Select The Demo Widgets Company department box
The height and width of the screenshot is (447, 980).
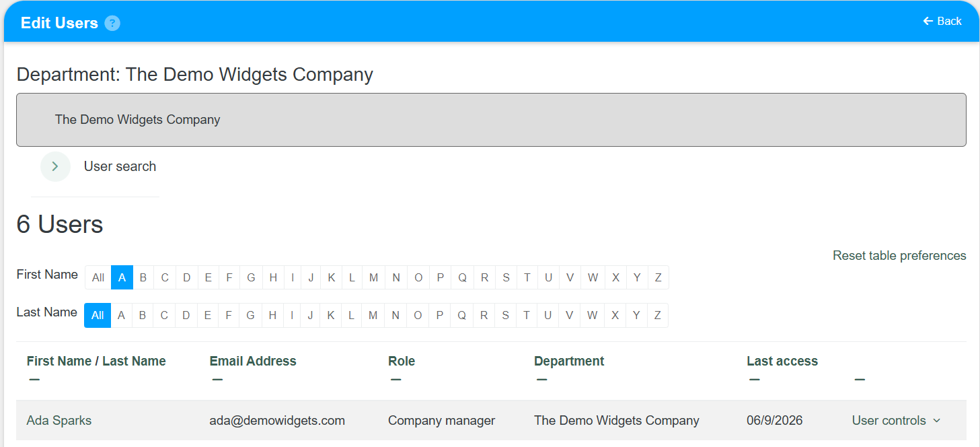(x=491, y=120)
